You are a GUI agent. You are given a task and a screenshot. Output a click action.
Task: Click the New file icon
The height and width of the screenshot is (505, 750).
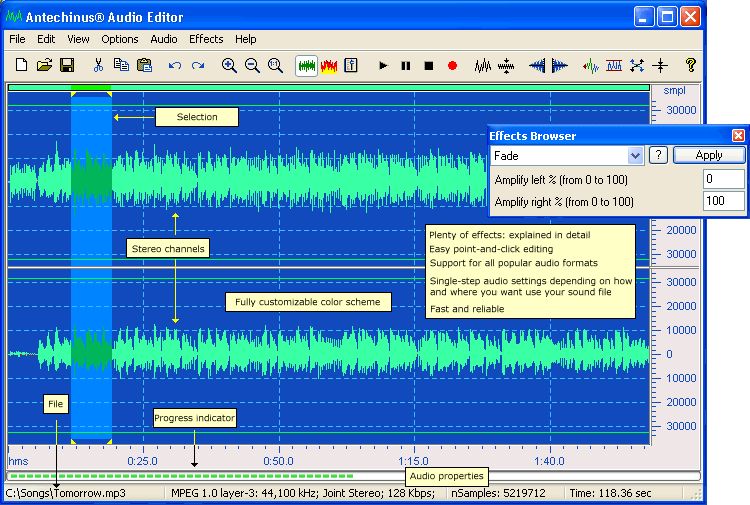tap(21, 65)
